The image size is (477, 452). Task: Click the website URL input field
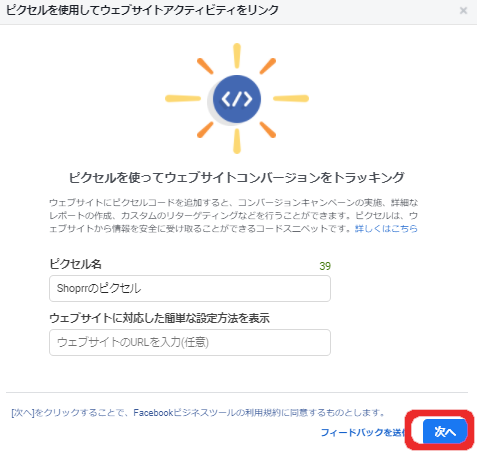pyautogui.click(x=190, y=342)
